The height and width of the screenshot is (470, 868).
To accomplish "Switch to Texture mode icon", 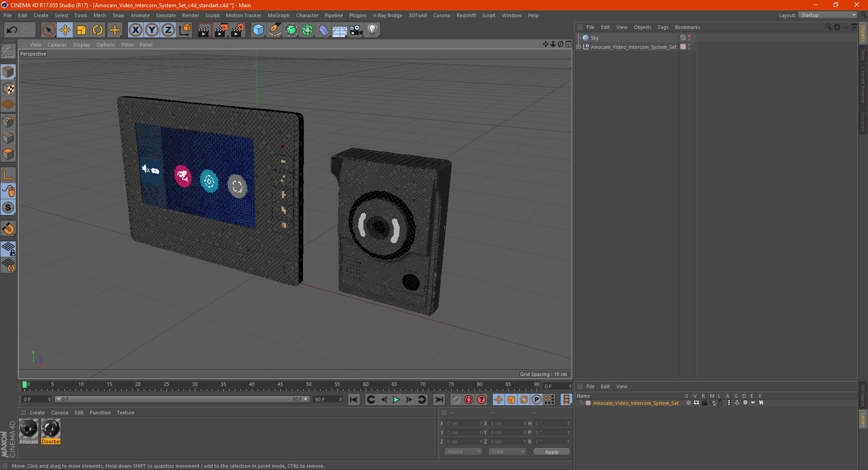I will (8, 88).
